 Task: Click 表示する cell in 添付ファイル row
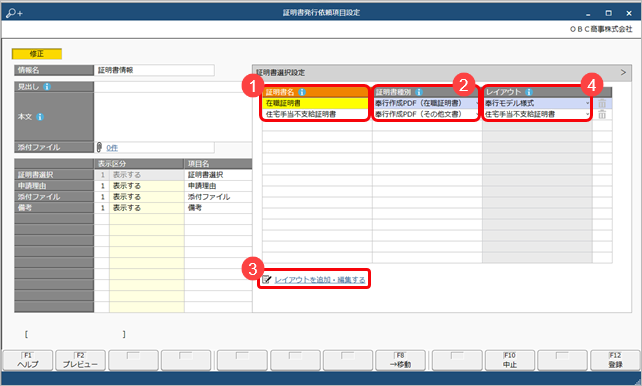tap(147, 197)
